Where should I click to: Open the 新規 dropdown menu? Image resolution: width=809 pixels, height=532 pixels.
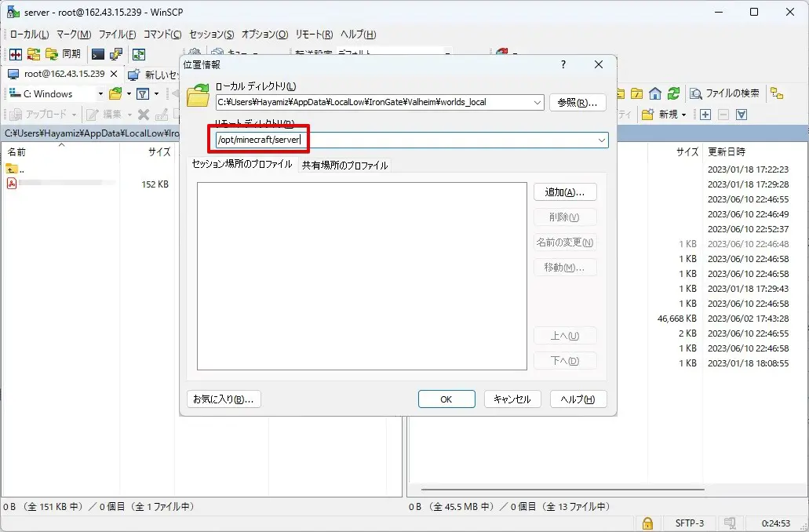664,115
